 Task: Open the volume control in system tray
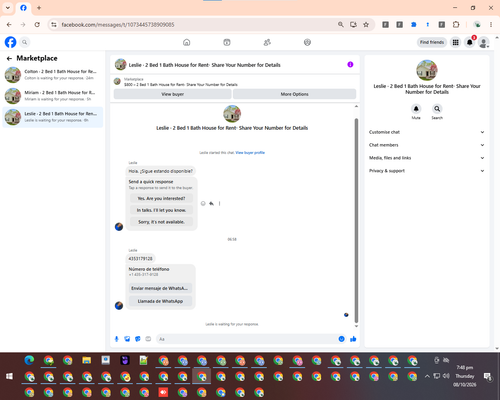coord(446,376)
